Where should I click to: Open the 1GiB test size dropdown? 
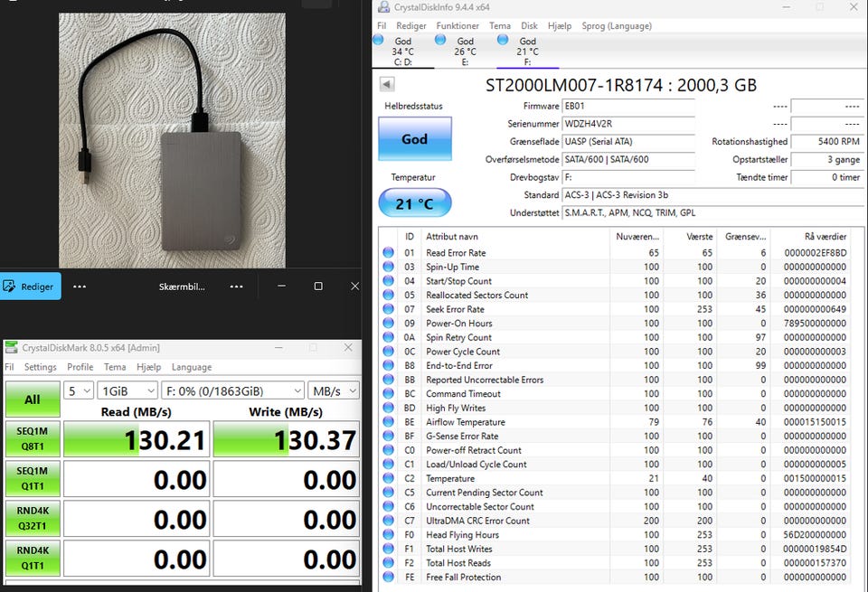127,391
